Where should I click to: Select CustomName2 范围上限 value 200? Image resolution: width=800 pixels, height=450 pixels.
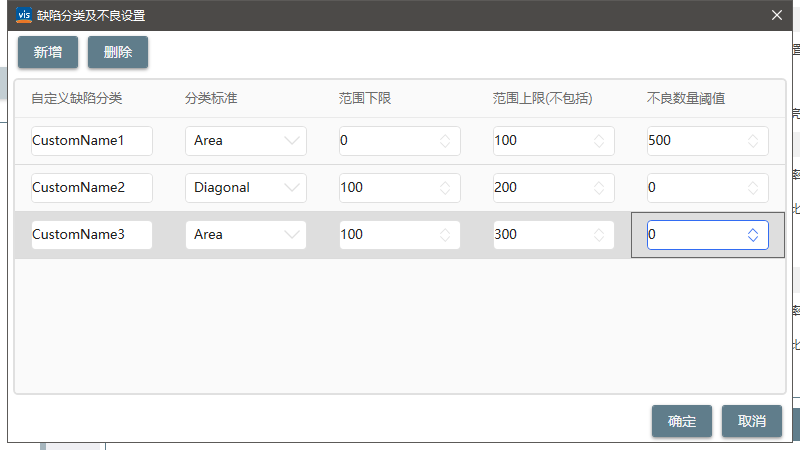coord(506,187)
